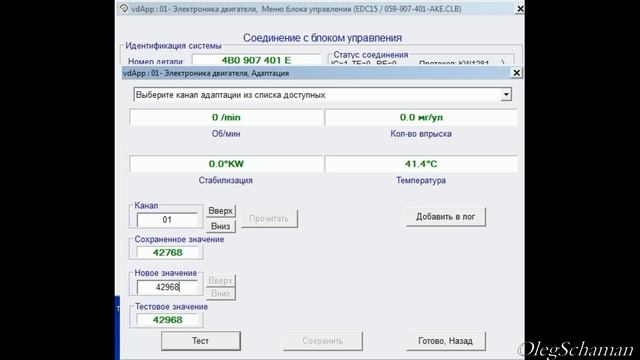Image resolution: width=640 pixels, height=360 pixels.
Task: Select saved value 42768
Action: 167,253
